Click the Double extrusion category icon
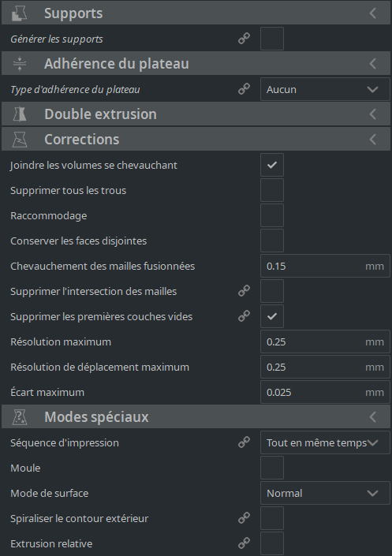This screenshot has width=392, height=556. 20,114
